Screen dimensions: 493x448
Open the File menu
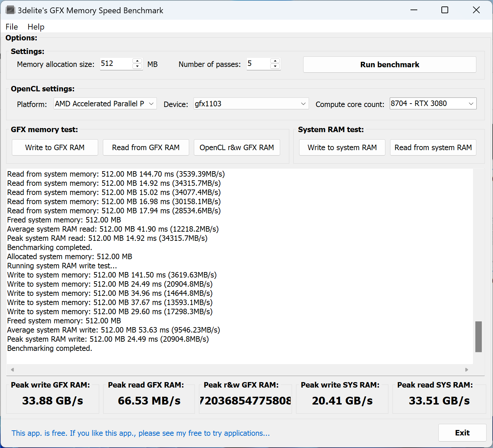pos(12,27)
